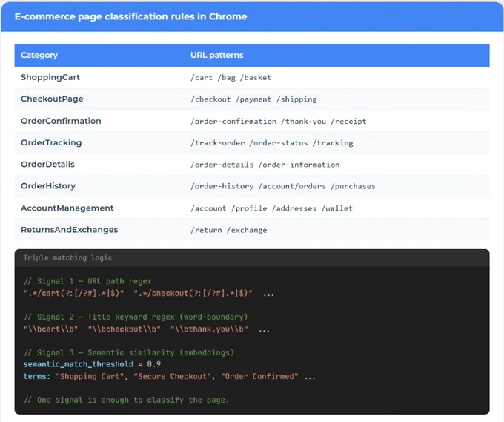Click '/account /profile /addresses /wallet' patterns
The image size is (504, 422).
click(271, 208)
